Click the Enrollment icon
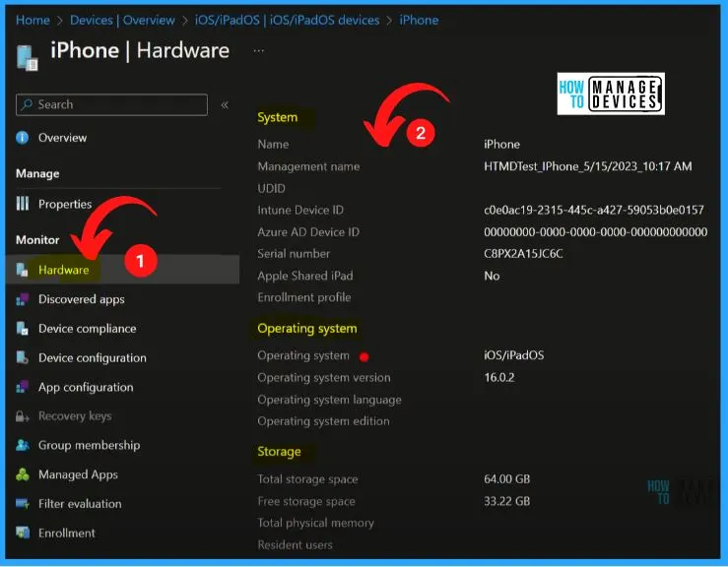This screenshot has width=728, height=567. pyautogui.click(x=22, y=534)
